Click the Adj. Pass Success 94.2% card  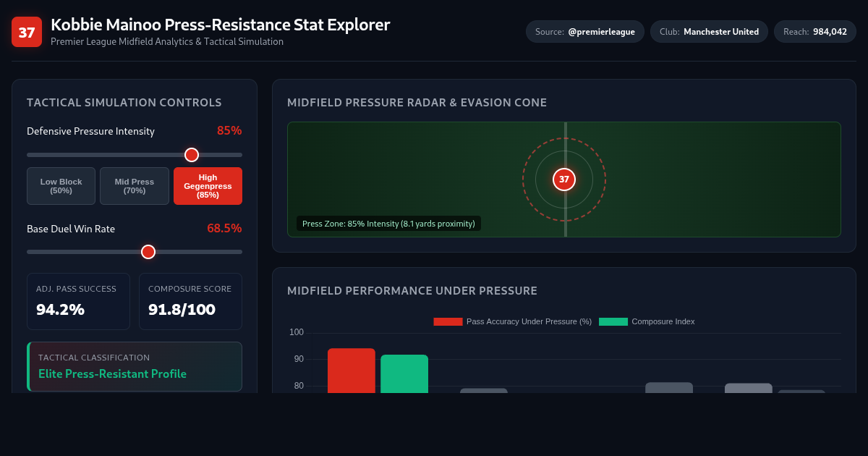[x=78, y=301]
